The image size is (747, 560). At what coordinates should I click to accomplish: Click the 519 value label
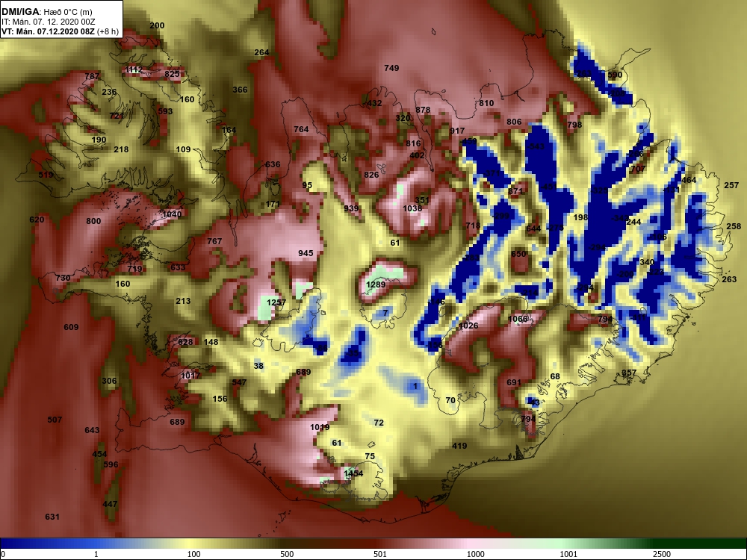point(46,175)
